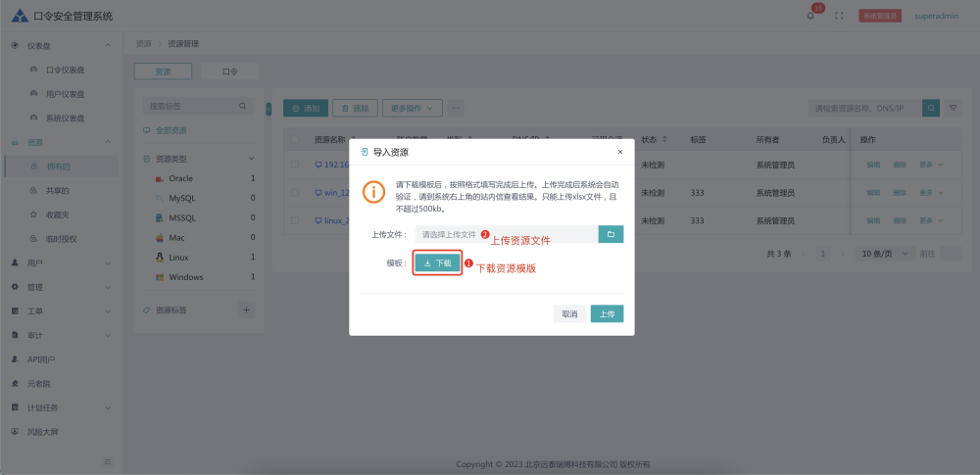Select the checkbox in table header row
The height and width of the screenshot is (475, 980).
click(x=295, y=140)
